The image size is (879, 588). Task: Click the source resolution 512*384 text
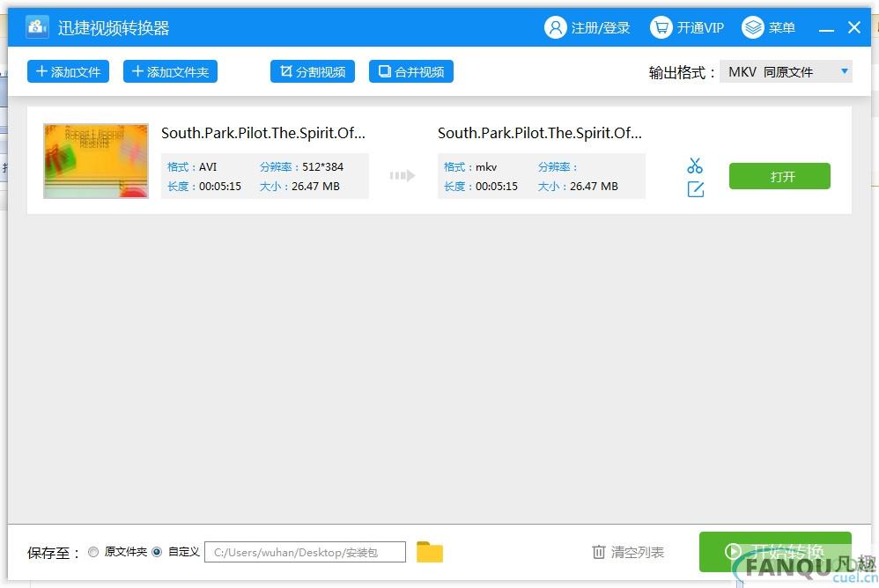(x=323, y=167)
